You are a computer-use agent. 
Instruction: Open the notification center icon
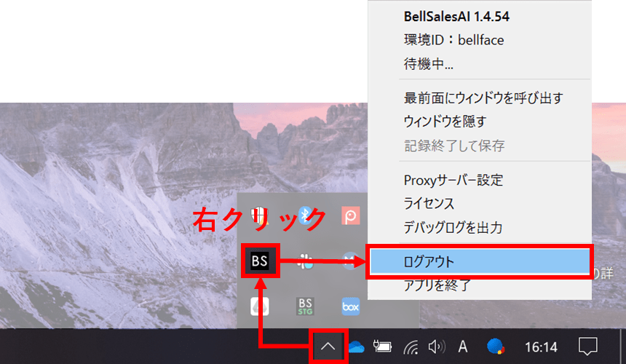pos(587,347)
